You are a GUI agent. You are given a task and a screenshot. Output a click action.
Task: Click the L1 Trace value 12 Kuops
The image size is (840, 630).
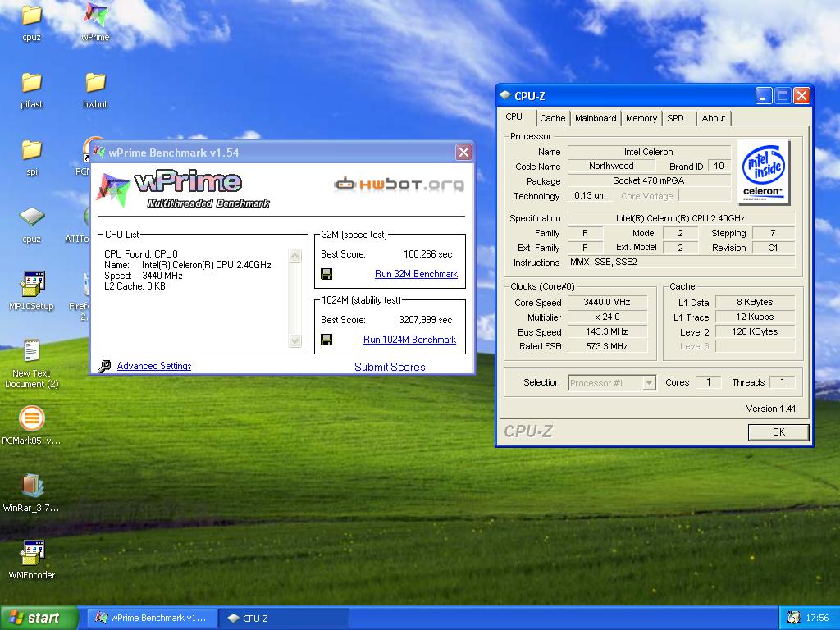pos(755,317)
